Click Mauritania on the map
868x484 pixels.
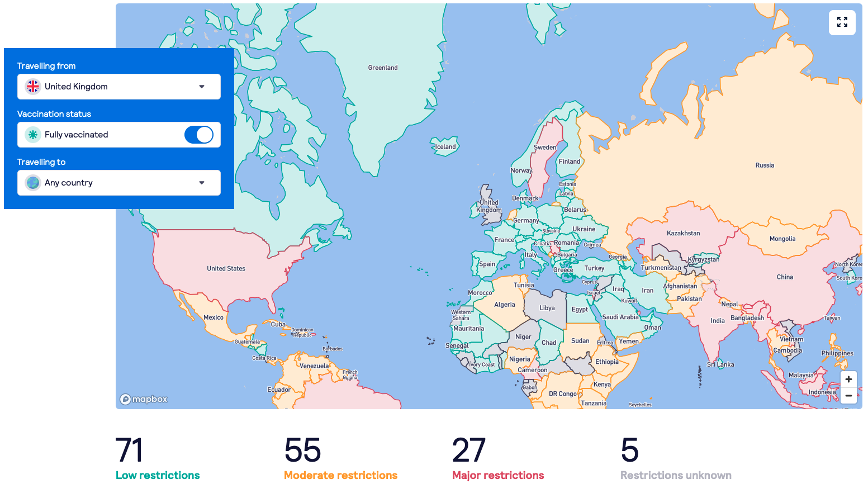click(x=468, y=329)
